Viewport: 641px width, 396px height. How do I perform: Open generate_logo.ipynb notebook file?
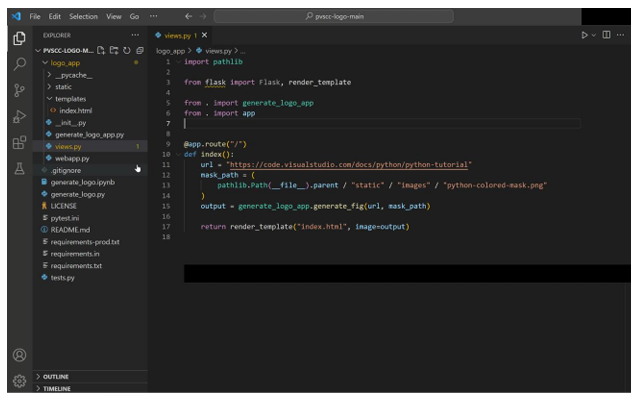tap(83, 182)
